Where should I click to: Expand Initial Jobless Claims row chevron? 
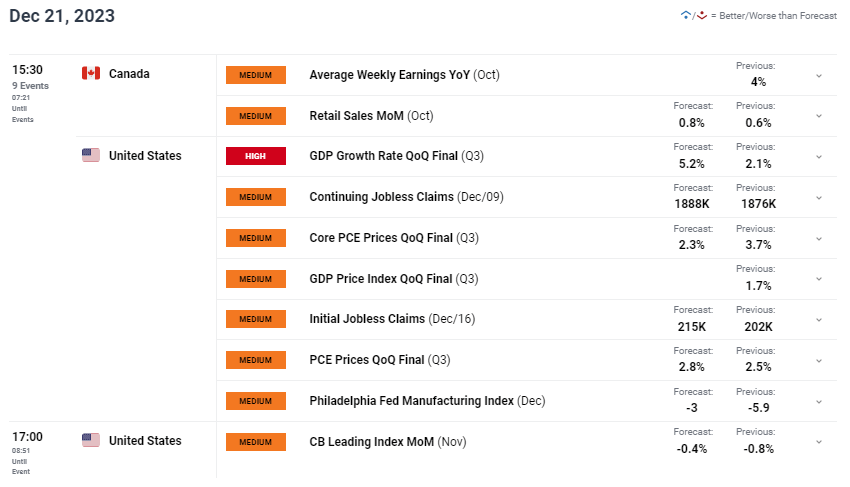click(x=819, y=320)
